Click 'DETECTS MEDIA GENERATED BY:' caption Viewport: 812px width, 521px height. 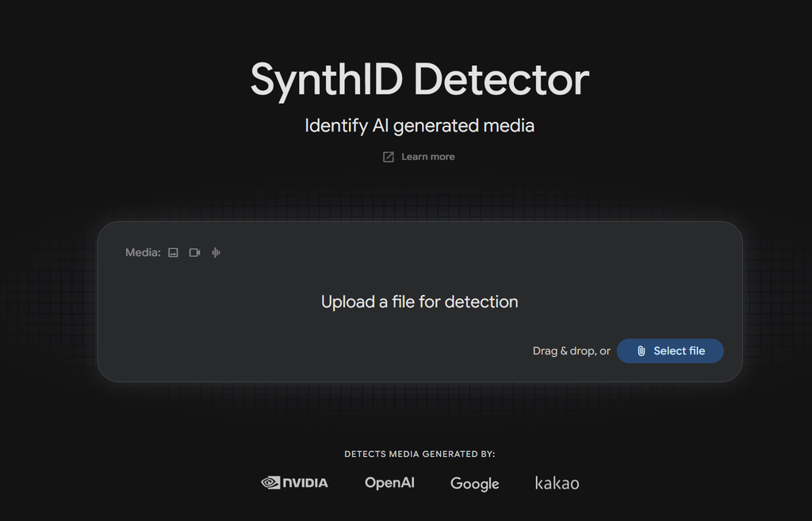tap(419, 454)
